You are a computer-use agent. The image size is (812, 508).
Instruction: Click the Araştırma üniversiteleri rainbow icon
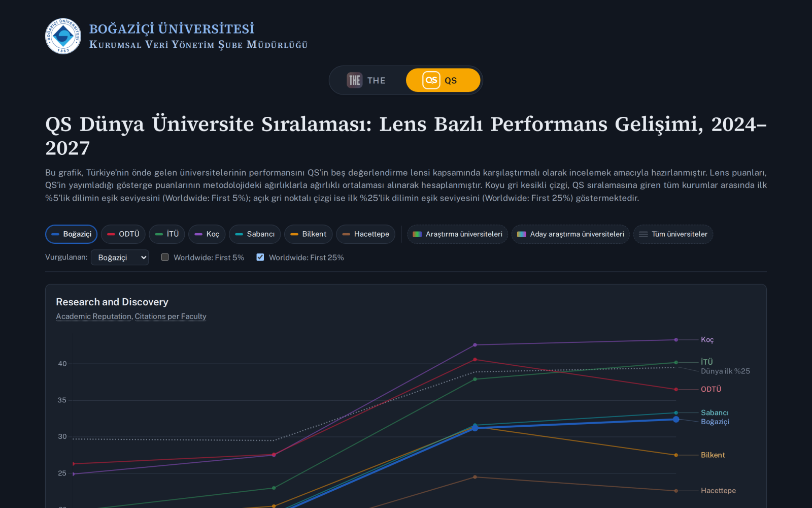coord(417,234)
